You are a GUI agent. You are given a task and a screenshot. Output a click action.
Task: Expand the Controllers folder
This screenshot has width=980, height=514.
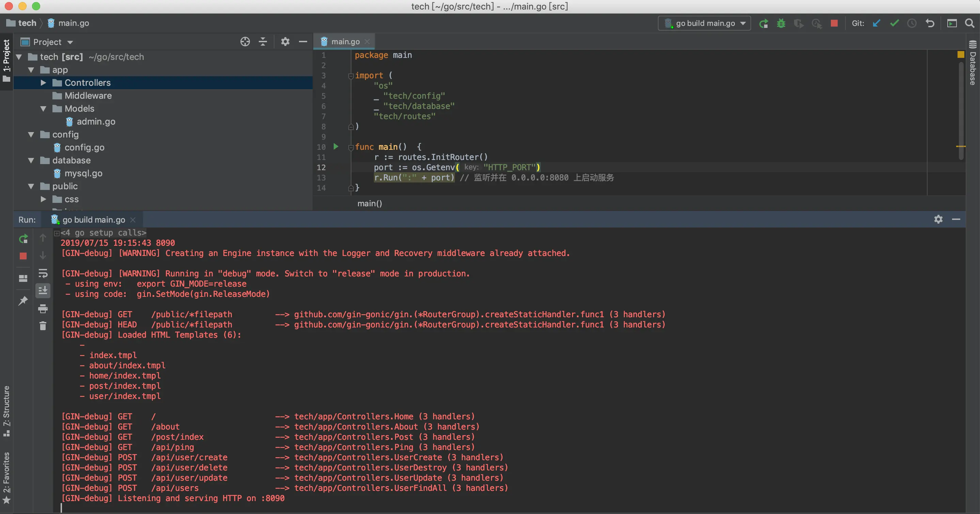point(43,83)
